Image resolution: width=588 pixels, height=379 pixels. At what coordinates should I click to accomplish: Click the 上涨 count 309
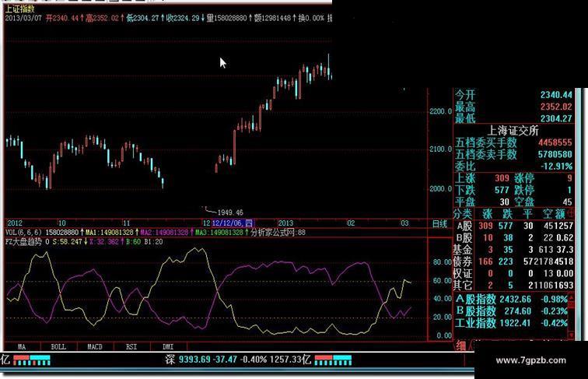coord(502,178)
